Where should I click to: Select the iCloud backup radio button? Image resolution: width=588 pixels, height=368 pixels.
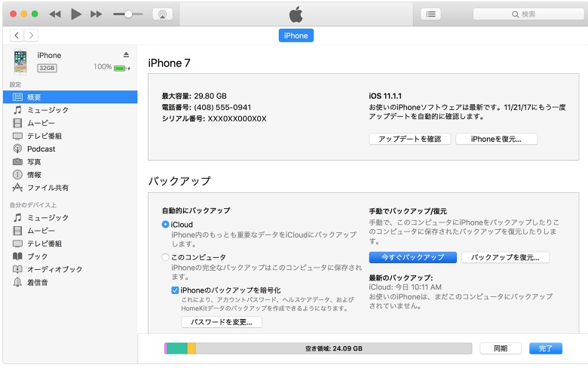tap(166, 225)
